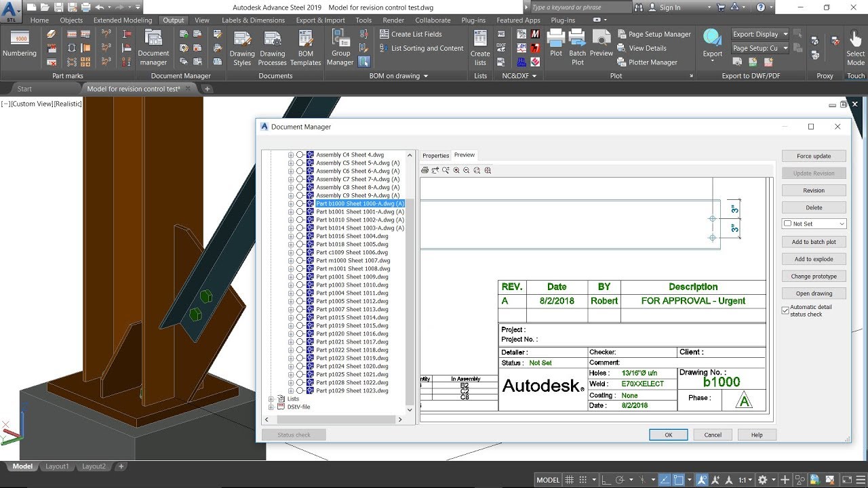This screenshot has height=488, width=868.
Task: Zoom in on the drawing preview
Action: pyautogui.click(x=456, y=170)
